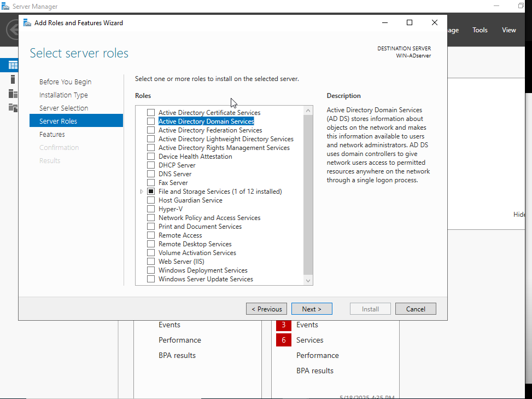
Task: Open the Tools menu
Action: click(480, 30)
